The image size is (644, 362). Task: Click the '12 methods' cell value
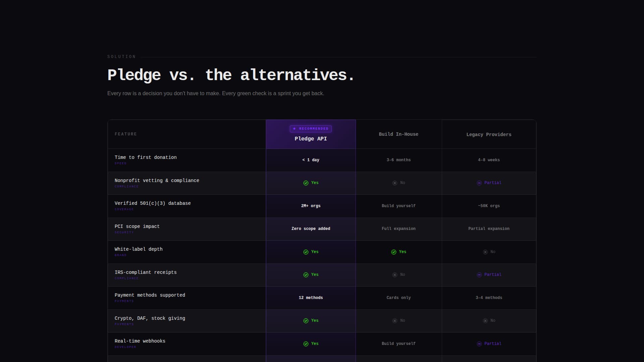(x=311, y=298)
